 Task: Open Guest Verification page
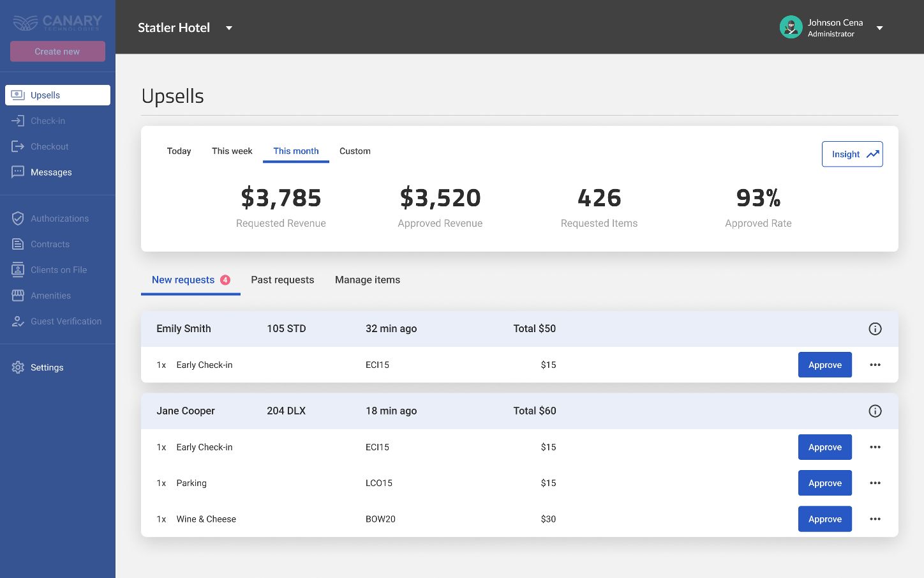point(66,321)
